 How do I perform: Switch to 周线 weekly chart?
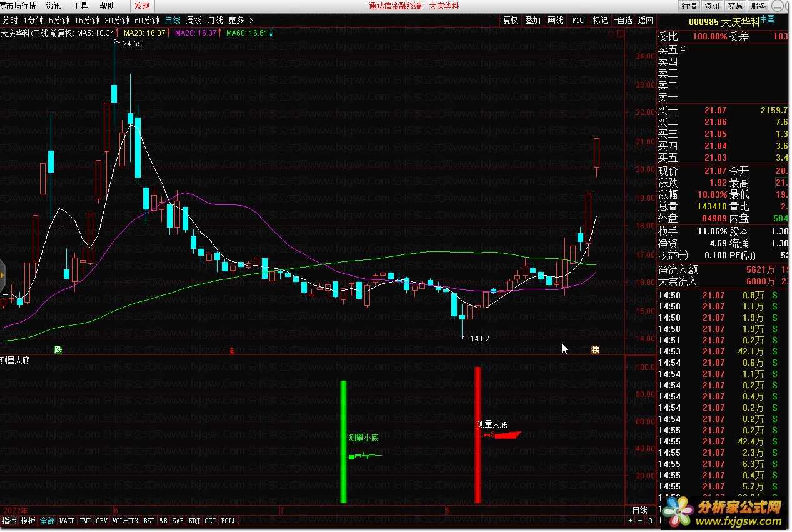pyautogui.click(x=194, y=20)
